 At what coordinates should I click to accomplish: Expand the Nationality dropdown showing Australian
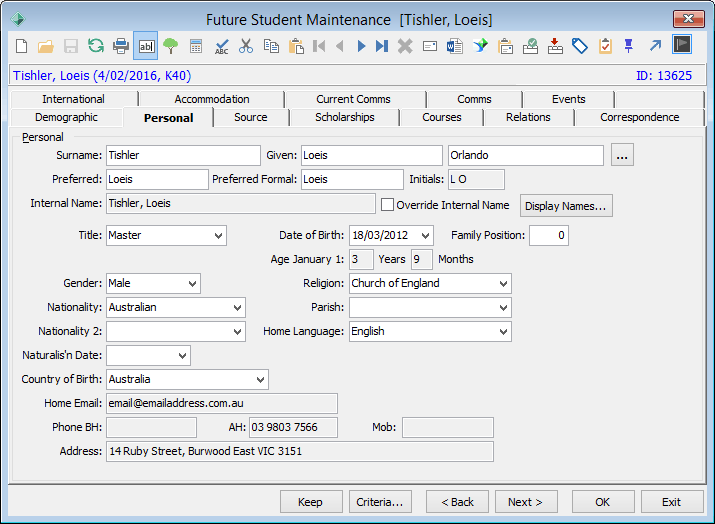[237, 308]
